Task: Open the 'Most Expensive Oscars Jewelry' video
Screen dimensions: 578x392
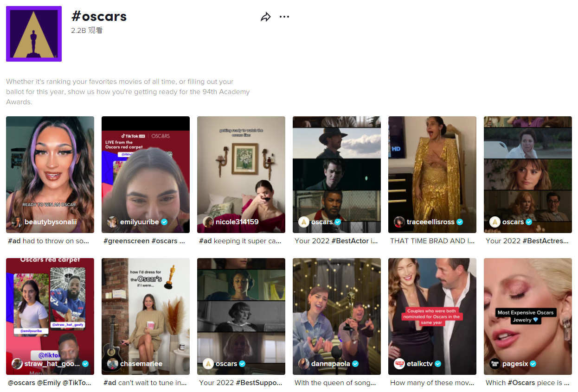Action: (528, 316)
